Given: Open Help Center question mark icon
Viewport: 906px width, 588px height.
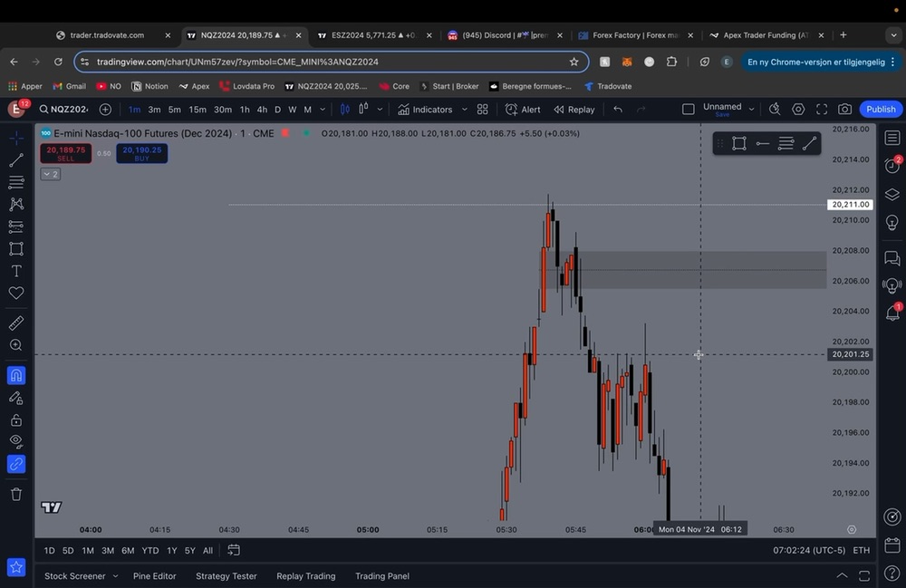Looking at the screenshot, I should click(892, 573).
